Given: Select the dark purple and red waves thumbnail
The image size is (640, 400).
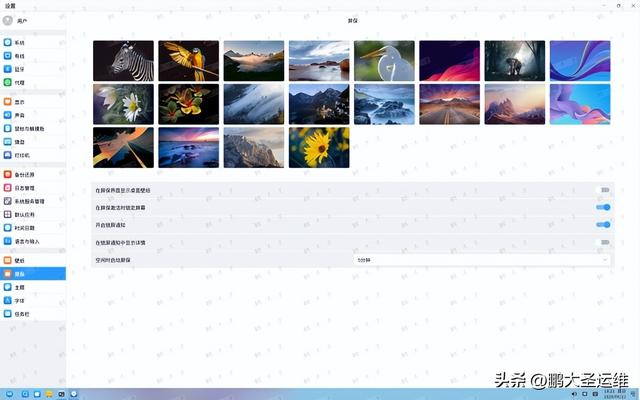Looking at the screenshot, I should click(x=449, y=61).
